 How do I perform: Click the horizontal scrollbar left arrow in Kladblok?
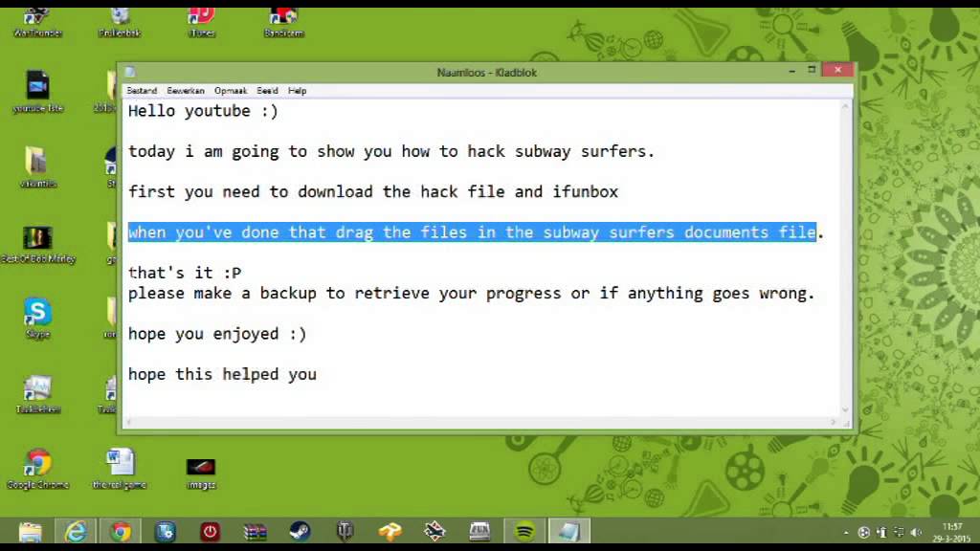pyautogui.click(x=129, y=422)
